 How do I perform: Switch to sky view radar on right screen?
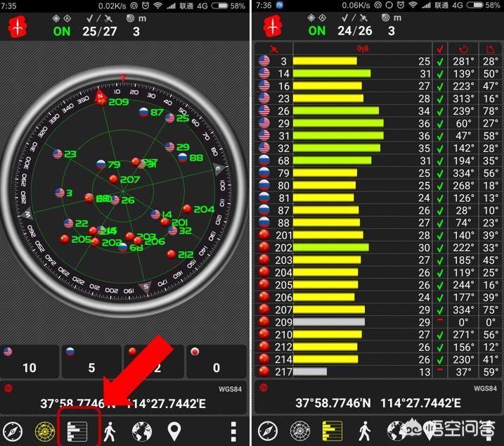pos(300,431)
